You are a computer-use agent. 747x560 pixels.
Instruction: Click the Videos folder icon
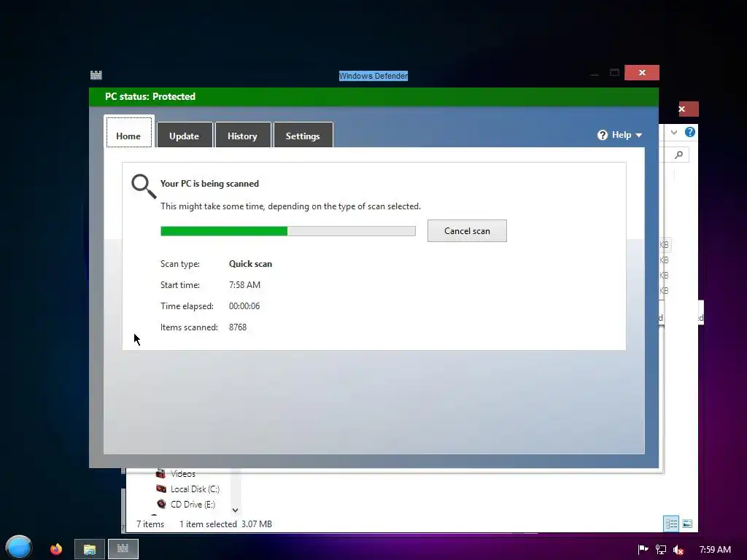point(161,473)
